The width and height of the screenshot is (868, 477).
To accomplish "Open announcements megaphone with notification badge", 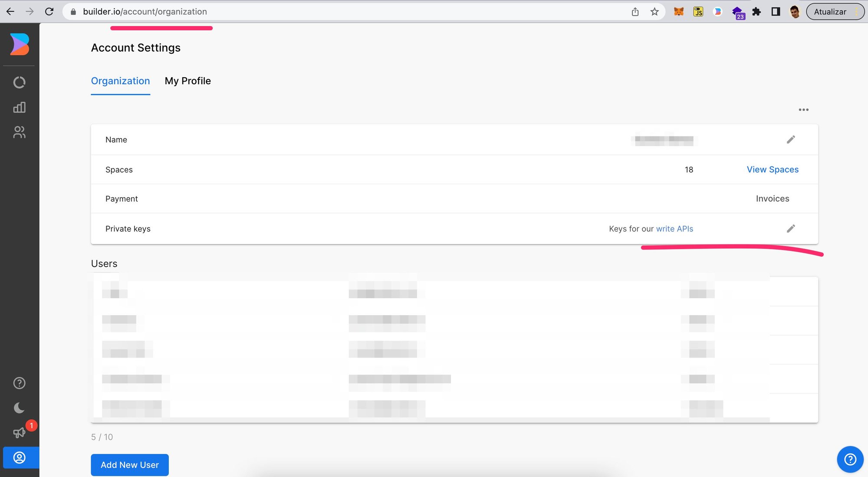I will (x=20, y=432).
